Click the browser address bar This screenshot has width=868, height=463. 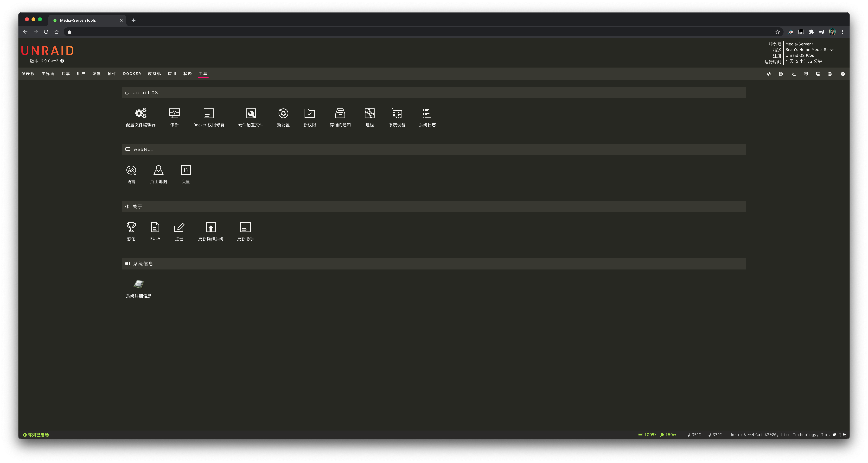[404, 32]
